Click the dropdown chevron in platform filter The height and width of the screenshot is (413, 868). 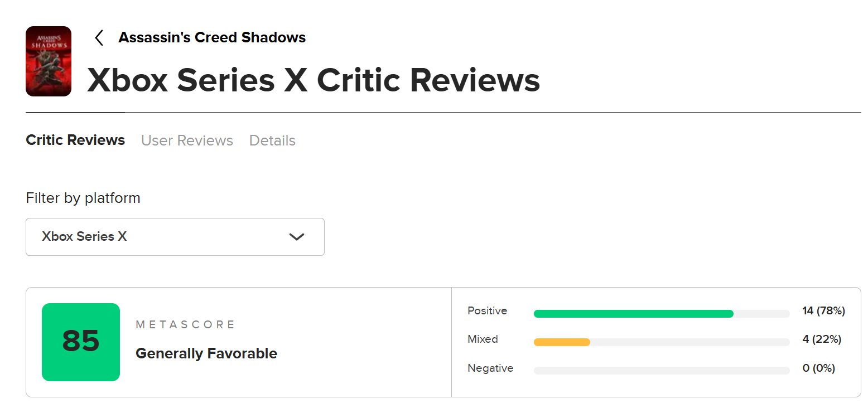pos(297,237)
